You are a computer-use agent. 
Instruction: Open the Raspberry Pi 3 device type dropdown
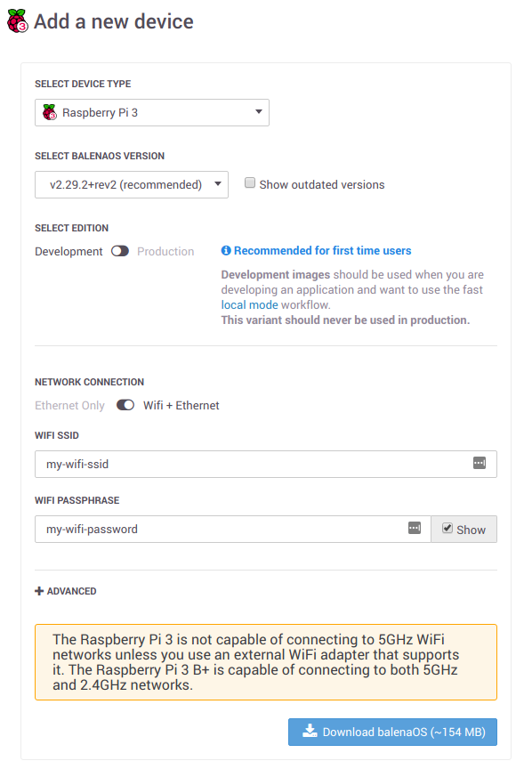tap(152, 112)
